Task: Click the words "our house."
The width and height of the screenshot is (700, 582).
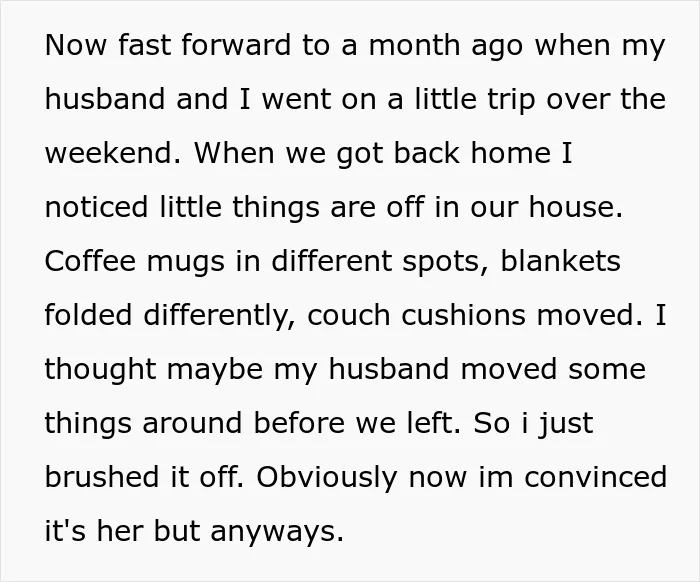Action: [x=546, y=207]
